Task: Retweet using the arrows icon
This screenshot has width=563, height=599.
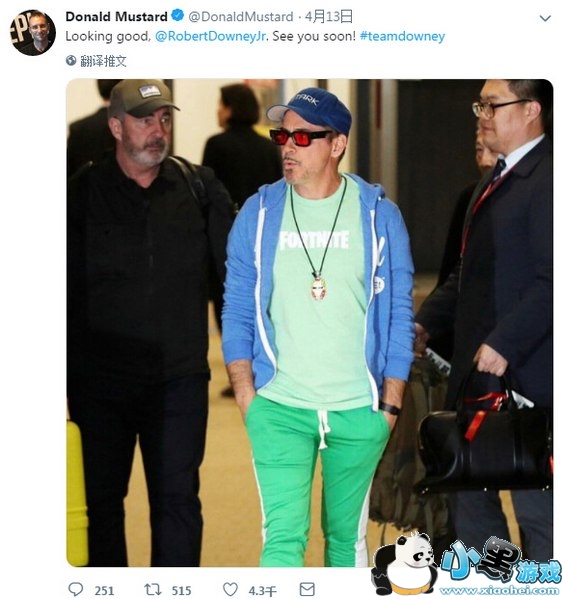Action: click(x=153, y=589)
